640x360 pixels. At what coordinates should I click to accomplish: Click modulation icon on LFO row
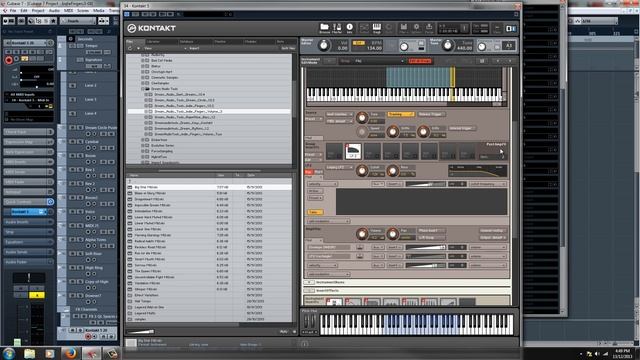[360, 256]
